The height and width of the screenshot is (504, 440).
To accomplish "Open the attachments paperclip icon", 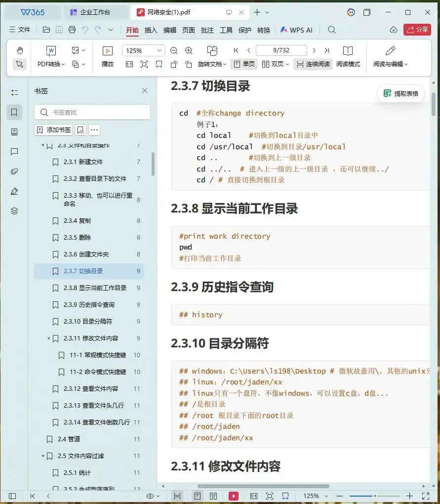I will (14, 171).
